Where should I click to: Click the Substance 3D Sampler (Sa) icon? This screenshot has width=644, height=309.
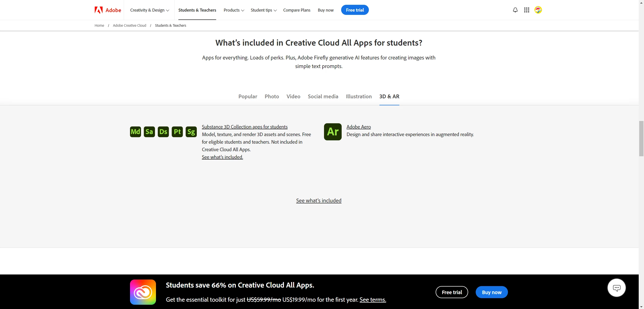149,132
